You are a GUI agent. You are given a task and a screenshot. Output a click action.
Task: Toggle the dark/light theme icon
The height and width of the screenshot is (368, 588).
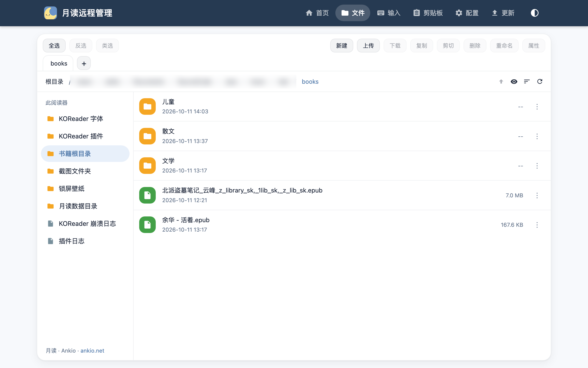(x=534, y=13)
